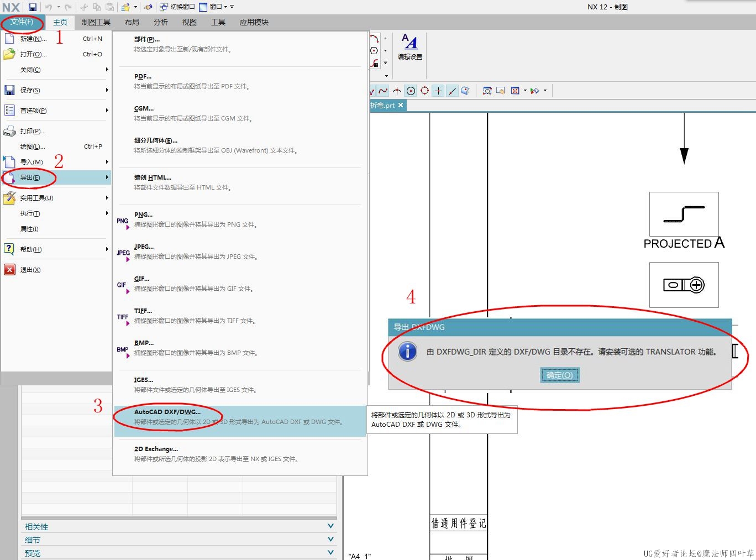
Task: Toggle point on face snap
Action: (465, 91)
